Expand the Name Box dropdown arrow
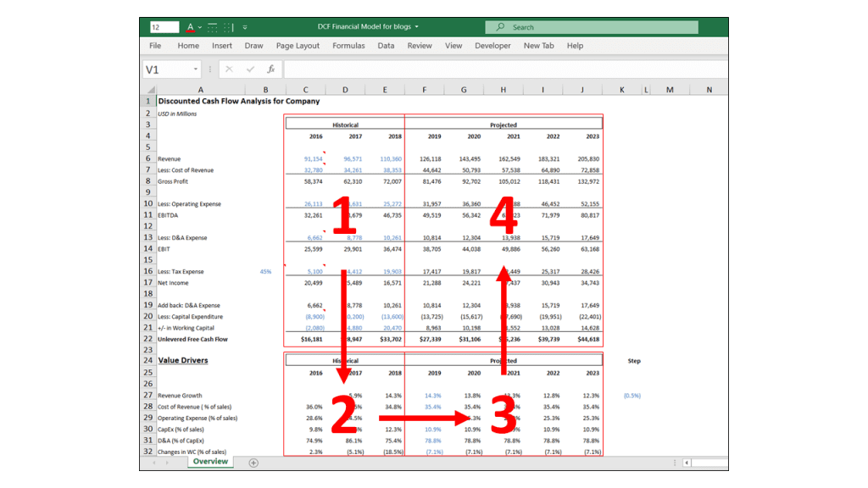The image size is (868, 488). coord(196,69)
